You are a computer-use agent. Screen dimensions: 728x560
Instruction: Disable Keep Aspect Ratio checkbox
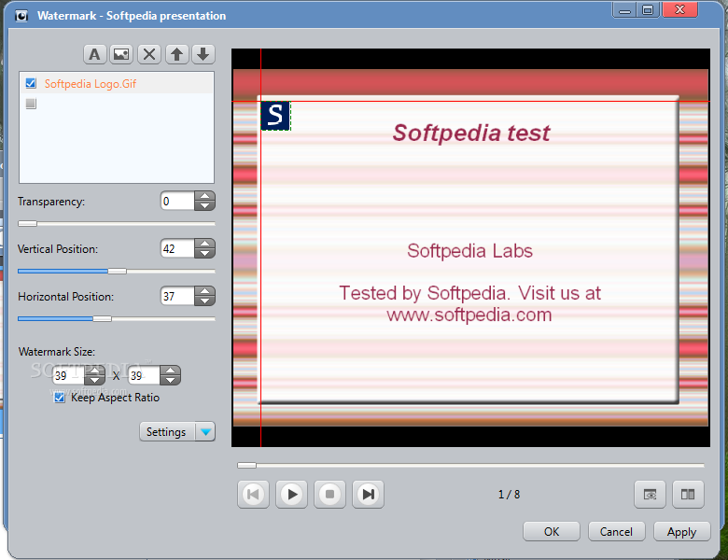(60, 398)
